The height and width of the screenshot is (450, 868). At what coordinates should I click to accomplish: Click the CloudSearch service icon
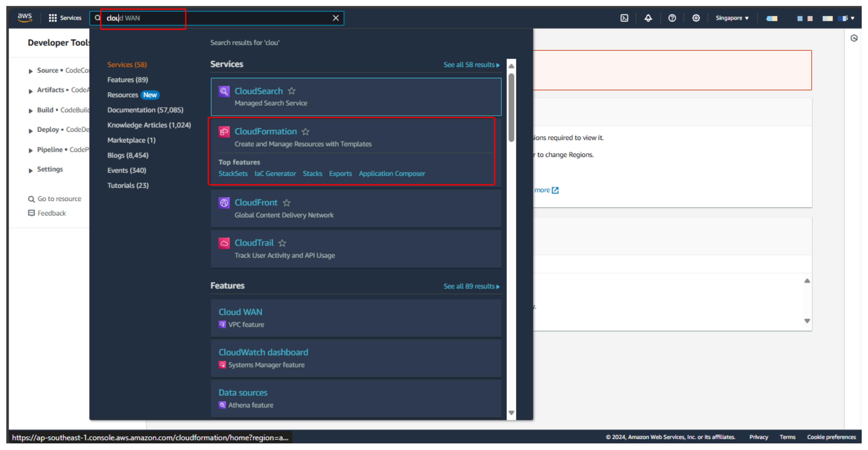pyautogui.click(x=224, y=91)
